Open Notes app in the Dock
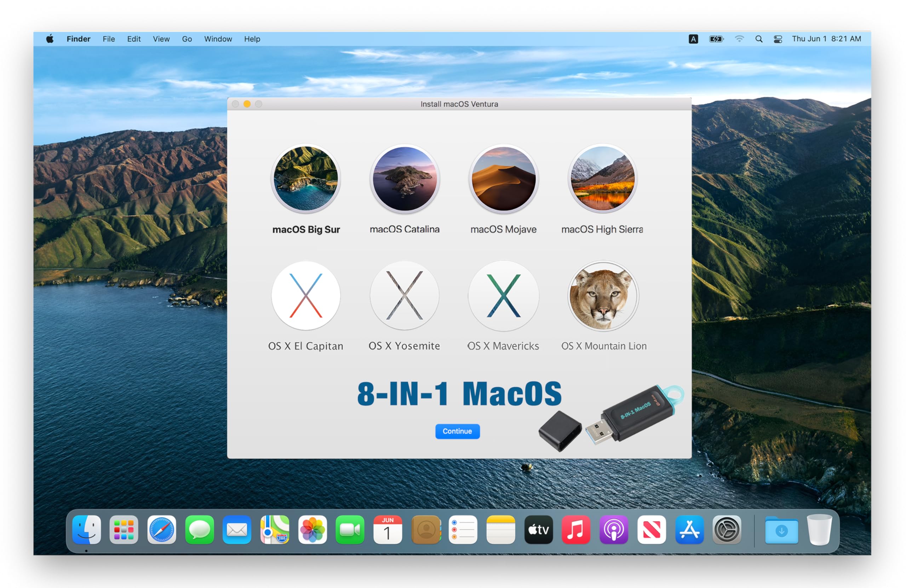 (x=500, y=530)
